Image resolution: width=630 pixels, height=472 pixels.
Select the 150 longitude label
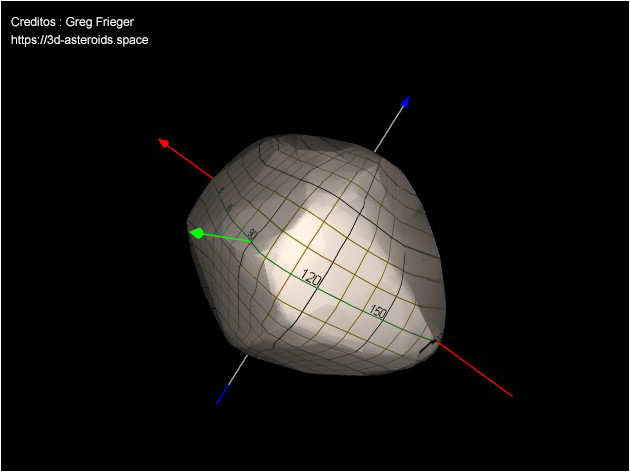point(378,311)
